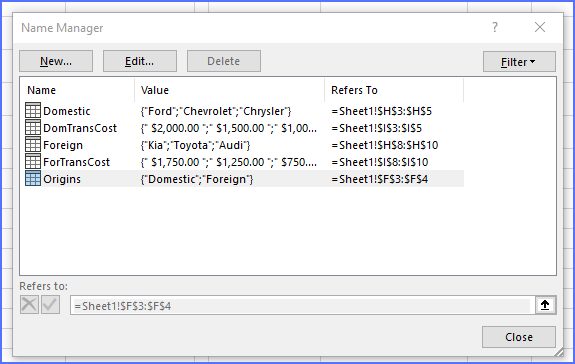The image size is (575, 364).
Task: Click the value starting with $2,000.00
Action: click(229, 128)
